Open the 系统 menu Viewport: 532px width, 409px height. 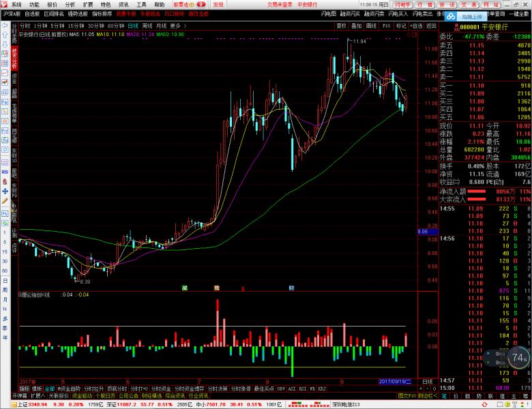pos(16,5)
